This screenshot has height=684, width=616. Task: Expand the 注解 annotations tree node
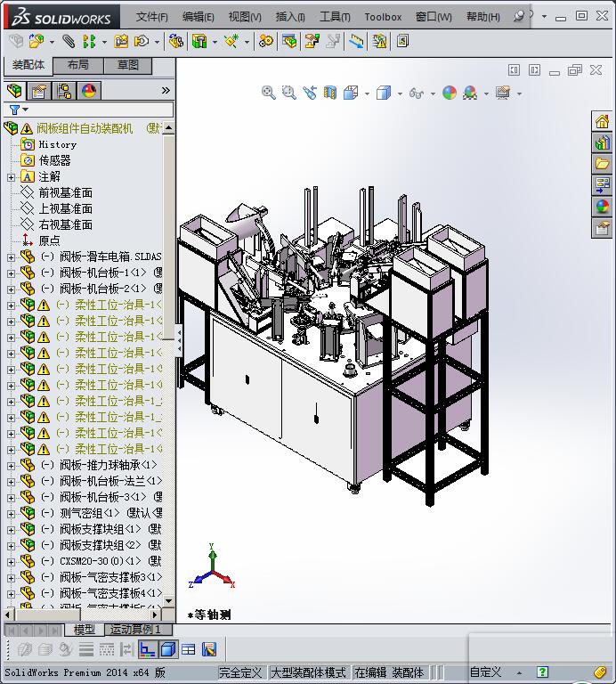click(11, 177)
